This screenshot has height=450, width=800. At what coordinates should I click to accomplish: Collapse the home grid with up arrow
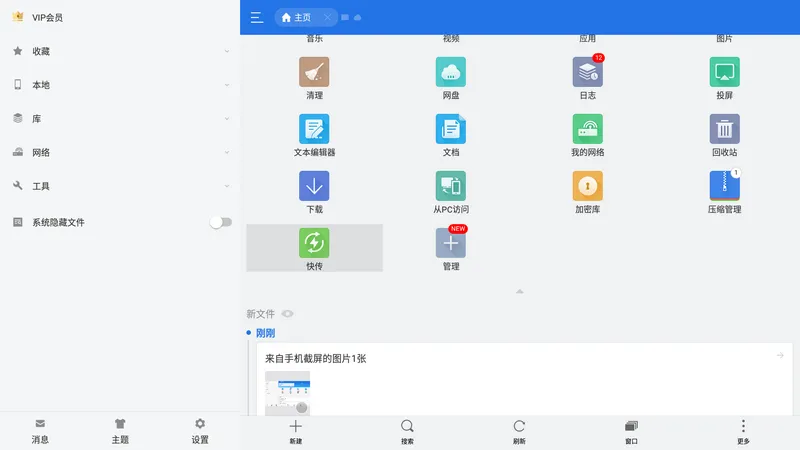519,291
